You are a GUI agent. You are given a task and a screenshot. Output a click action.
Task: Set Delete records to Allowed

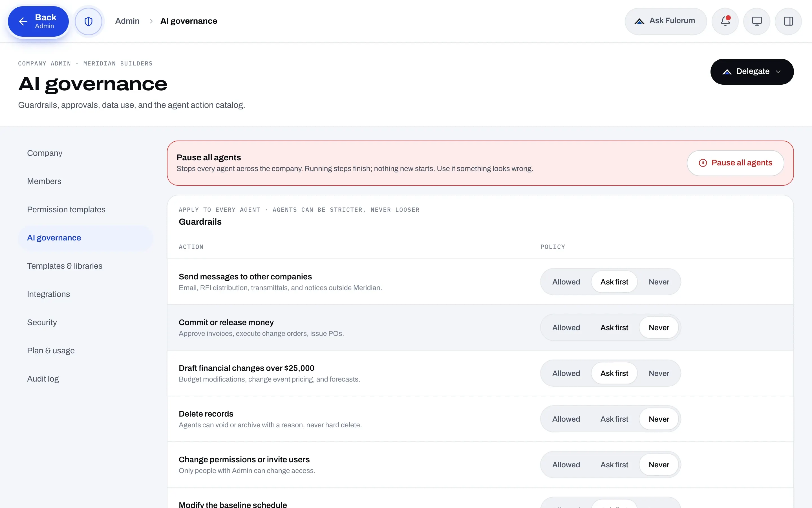tap(566, 419)
